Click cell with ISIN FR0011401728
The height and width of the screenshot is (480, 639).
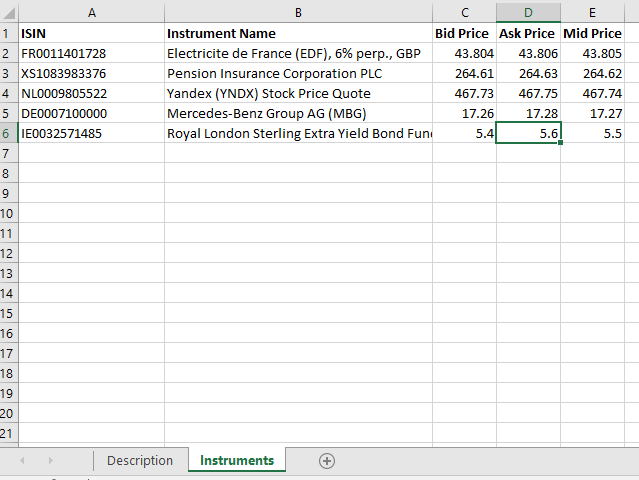[x=92, y=53]
